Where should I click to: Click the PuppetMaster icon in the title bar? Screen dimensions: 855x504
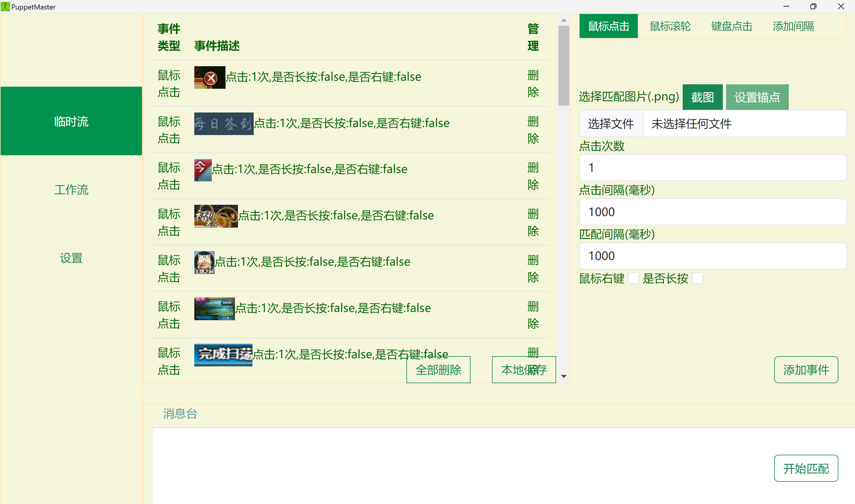point(5,7)
